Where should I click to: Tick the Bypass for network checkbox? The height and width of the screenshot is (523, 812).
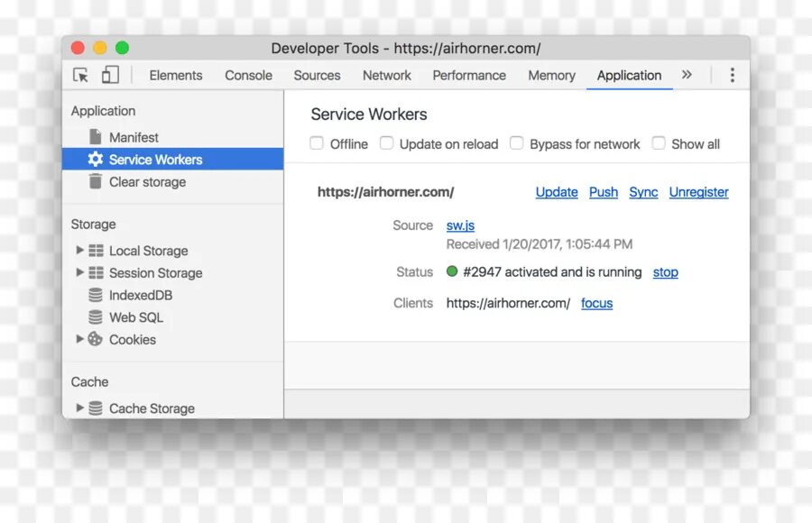click(x=516, y=142)
